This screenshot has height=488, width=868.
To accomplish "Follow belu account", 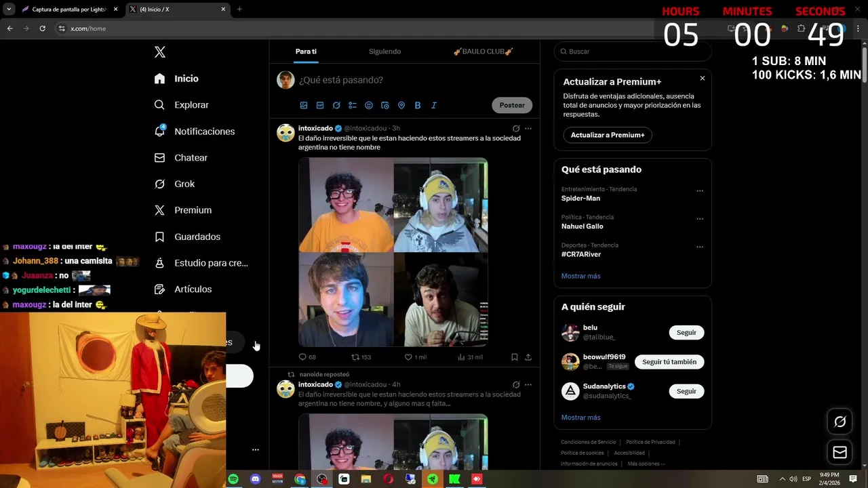I will click(686, 333).
